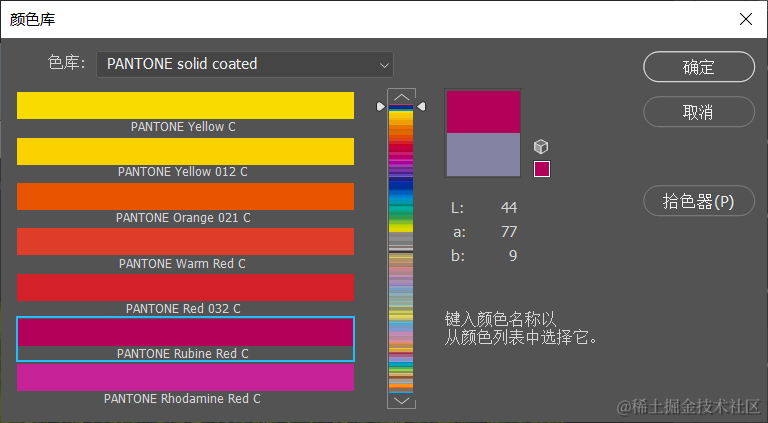Click the new color preview (rubine red)
The height and width of the screenshot is (423, 768).
point(483,112)
